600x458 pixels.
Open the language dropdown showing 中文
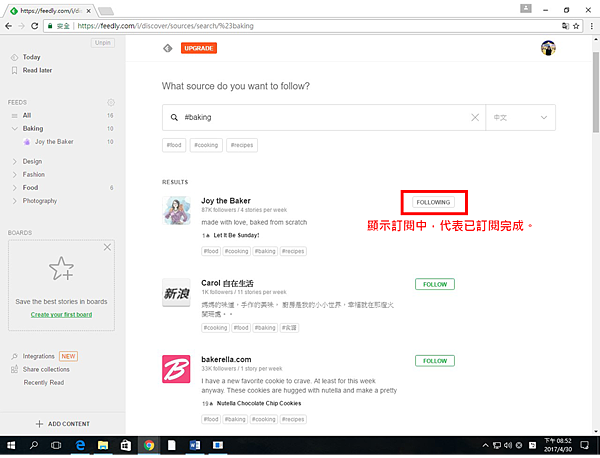click(520, 117)
